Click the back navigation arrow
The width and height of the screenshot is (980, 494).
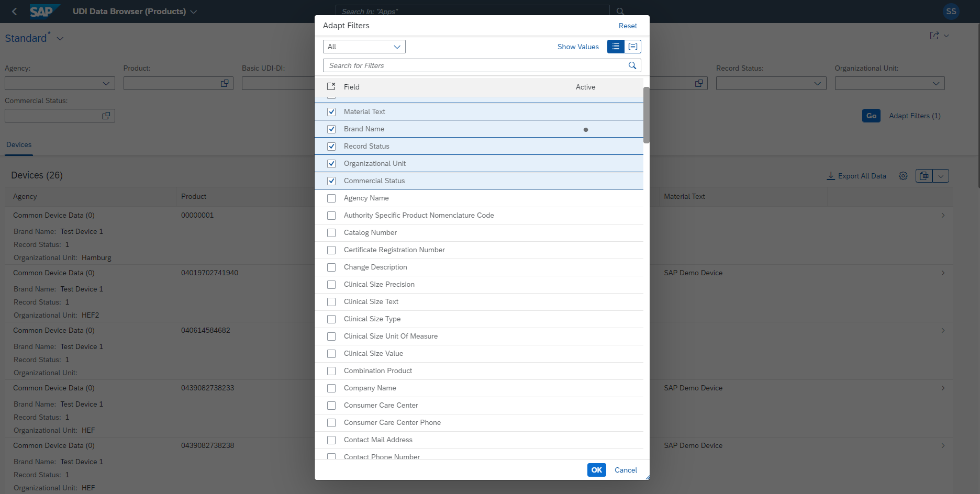(x=15, y=12)
